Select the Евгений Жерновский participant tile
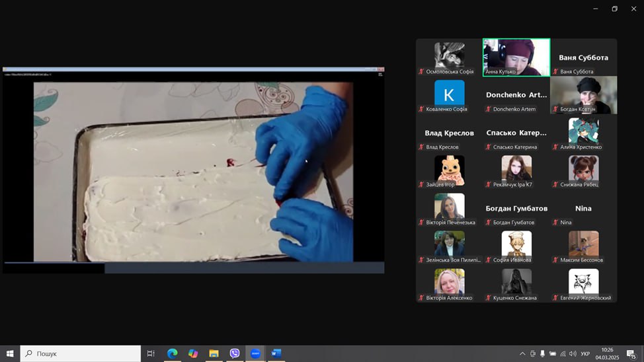Screen dimensions: 644x362 [x=583, y=283]
